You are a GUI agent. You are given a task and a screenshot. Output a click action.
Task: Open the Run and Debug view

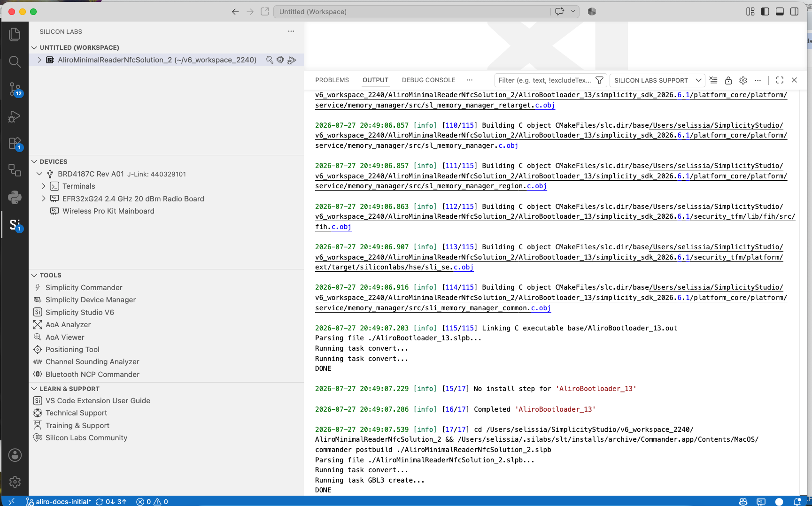coord(15,116)
